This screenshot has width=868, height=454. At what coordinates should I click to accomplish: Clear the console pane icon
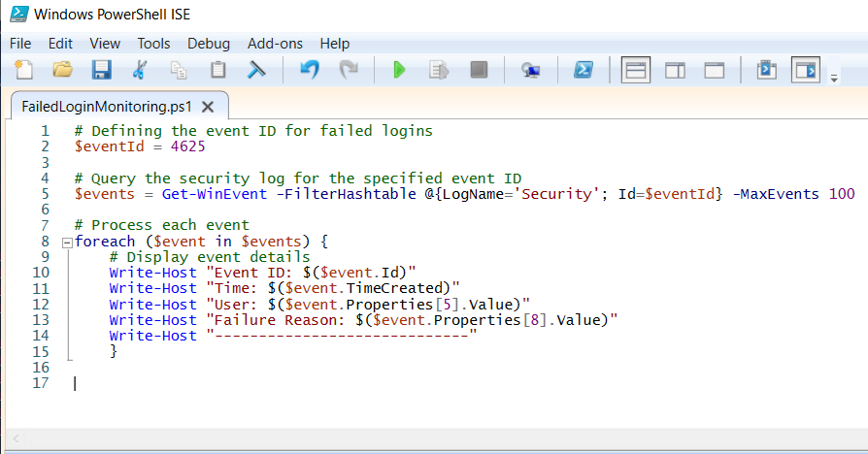tap(256, 70)
